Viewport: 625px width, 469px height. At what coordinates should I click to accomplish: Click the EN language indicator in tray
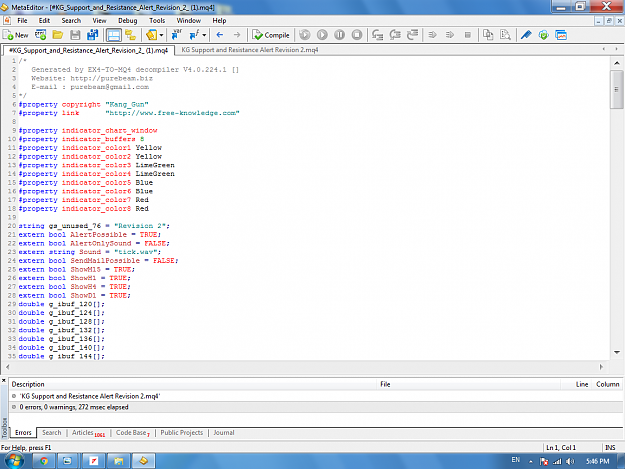[516, 460]
